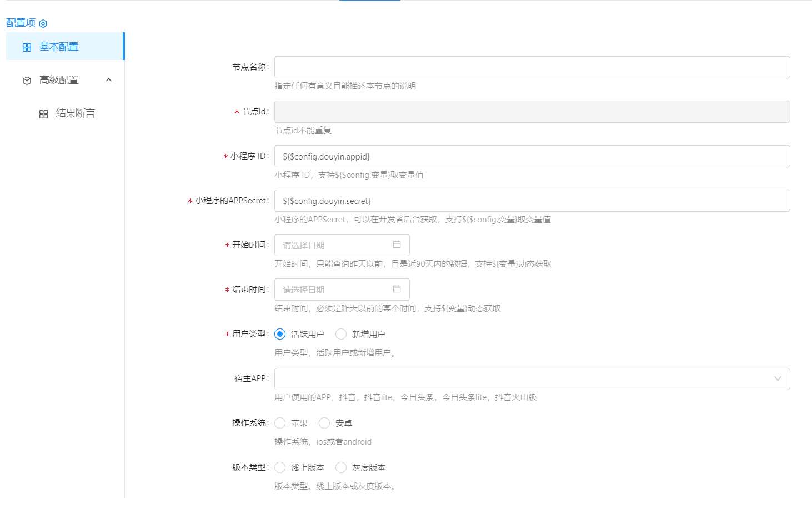Click the grid icon next to 结果断言
The width and height of the screenshot is (812, 508).
click(x=43, y=114)
